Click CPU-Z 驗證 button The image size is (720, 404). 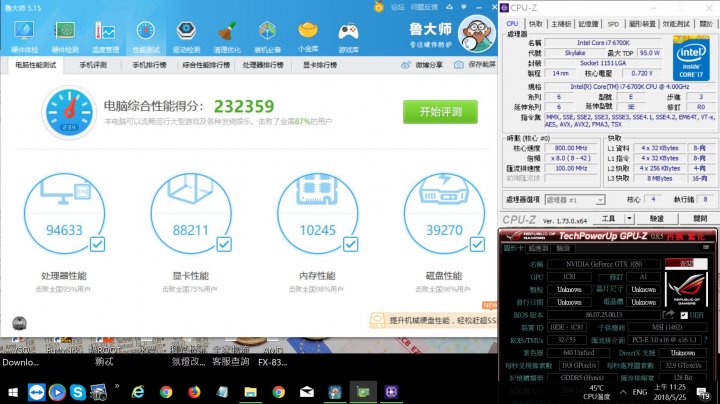pyautogui.click(x=656, y=219)
